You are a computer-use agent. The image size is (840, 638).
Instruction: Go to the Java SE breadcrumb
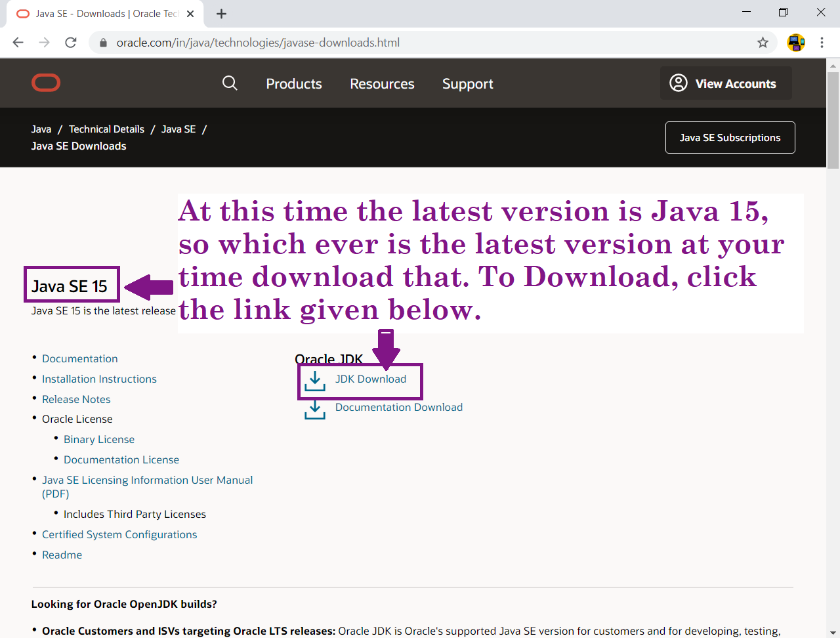pyautogui.click(x=178, y=129)
